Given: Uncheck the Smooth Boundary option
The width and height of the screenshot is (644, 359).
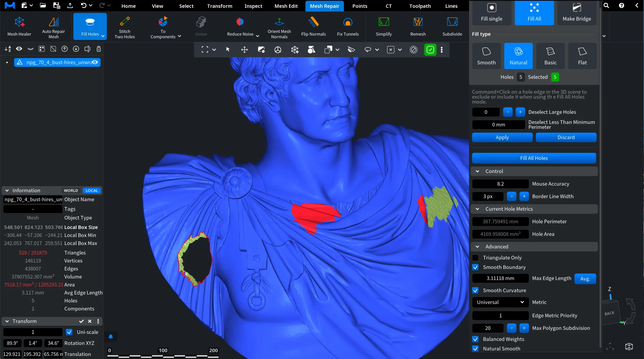Looking at the screenshot, I should tap(475, 267).
